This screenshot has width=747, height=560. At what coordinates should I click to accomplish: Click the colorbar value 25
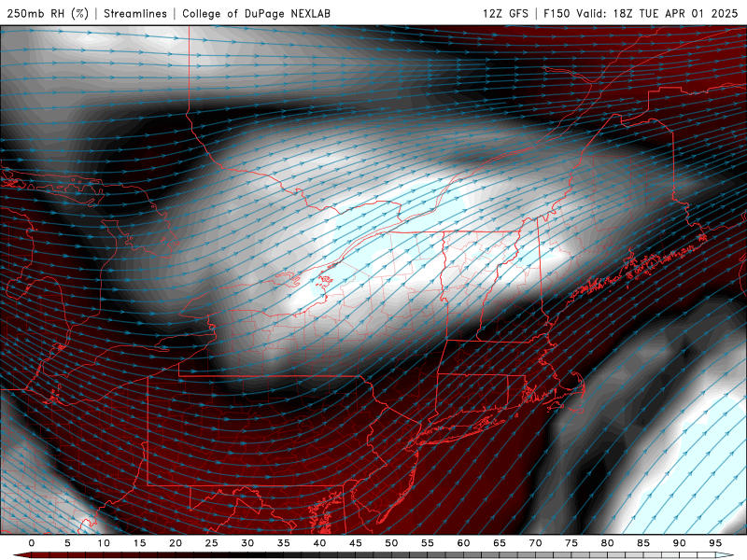(x=211, y=543)
